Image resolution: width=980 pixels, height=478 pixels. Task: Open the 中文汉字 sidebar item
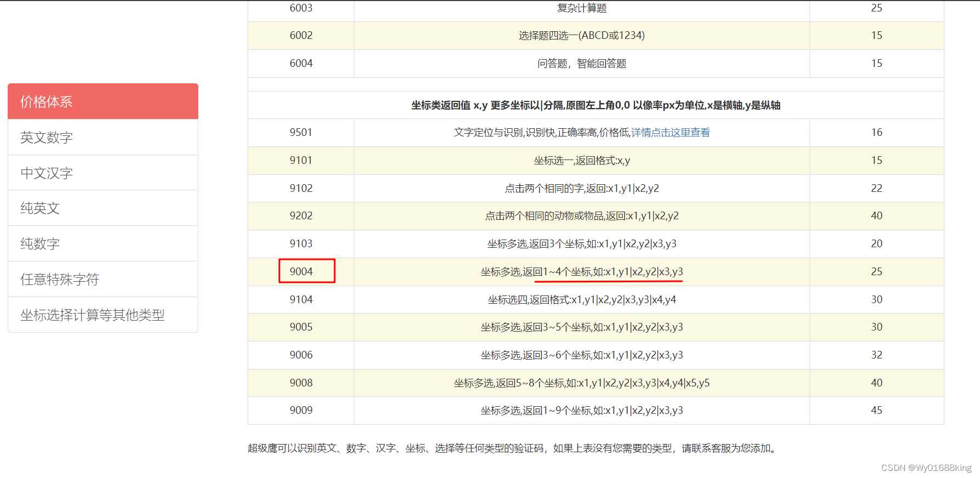pyautogui.click(x=103, y=173)
